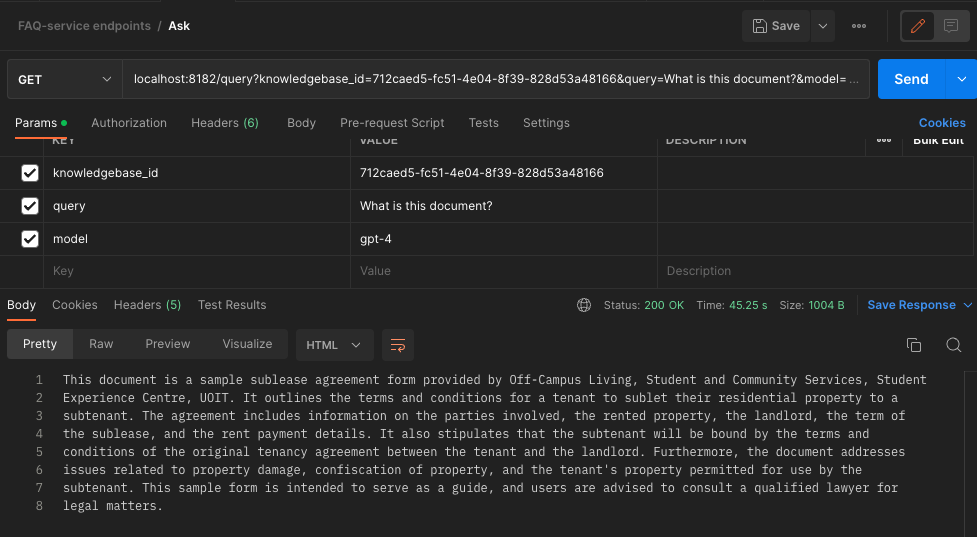The image size is (977, 537).
Task: Open the params table column options dots
Action: point(884,141)
